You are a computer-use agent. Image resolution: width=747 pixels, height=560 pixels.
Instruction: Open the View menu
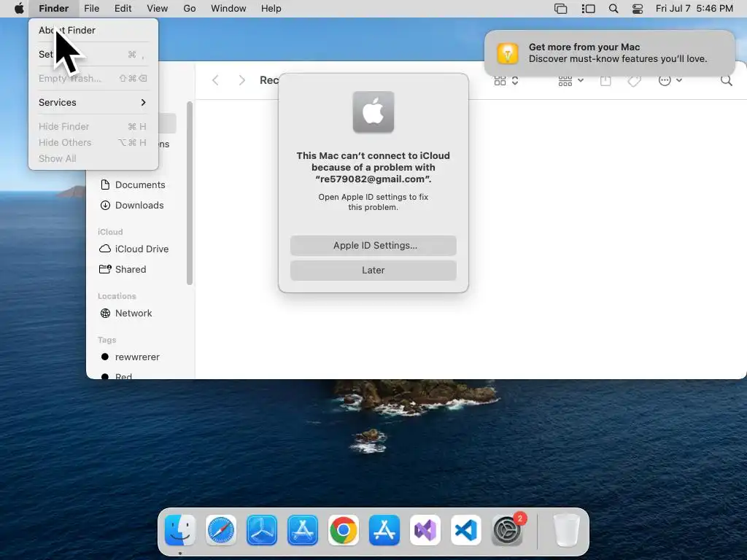click(x=158, y=9)
